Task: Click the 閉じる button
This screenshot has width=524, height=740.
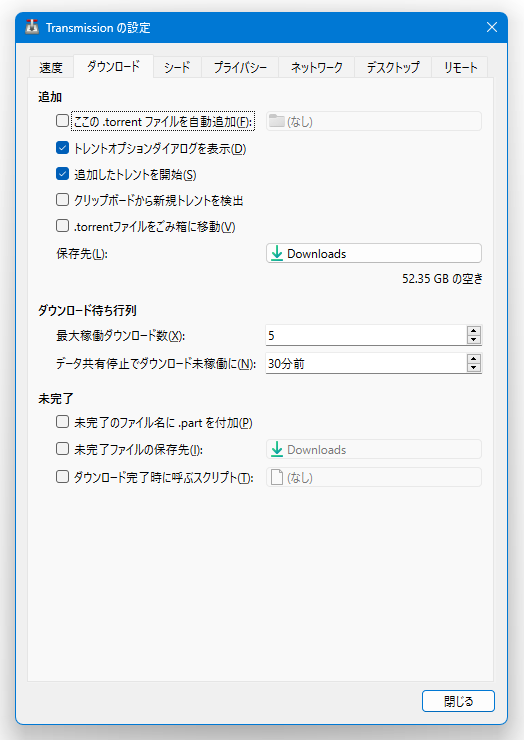Action: pyautogui.click(x=458, y=701)
